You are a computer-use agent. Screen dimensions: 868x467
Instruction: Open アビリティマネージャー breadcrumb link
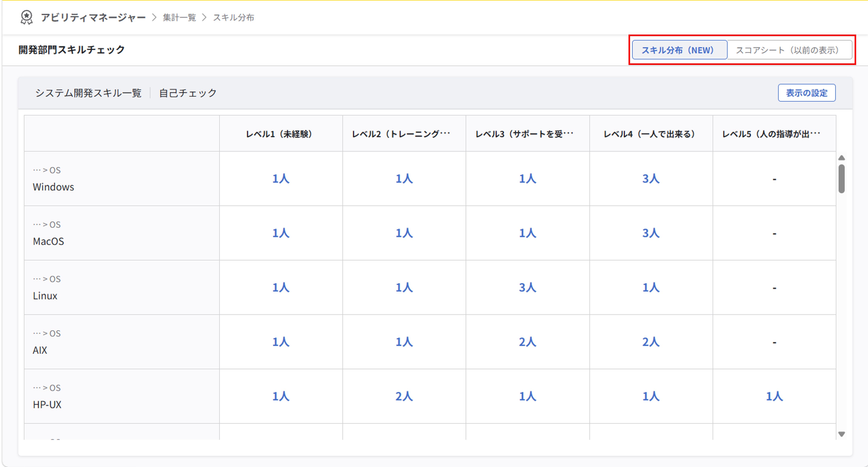(x=93, y=18)
